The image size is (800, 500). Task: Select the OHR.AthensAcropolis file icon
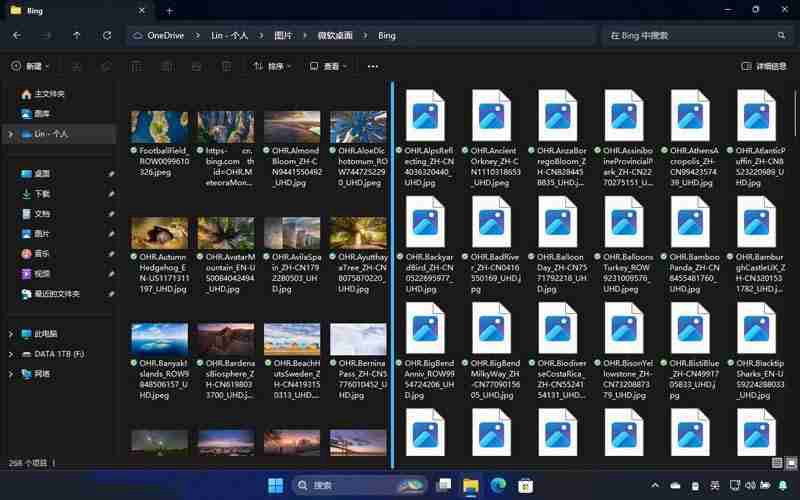tap(690, 115)
